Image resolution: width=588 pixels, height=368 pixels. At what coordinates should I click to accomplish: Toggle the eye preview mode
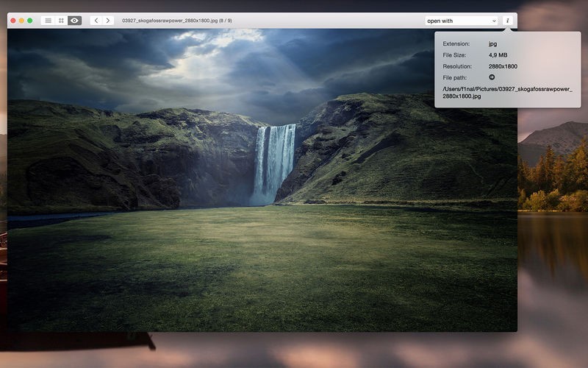pyautogui.click(x=74, y=21)
